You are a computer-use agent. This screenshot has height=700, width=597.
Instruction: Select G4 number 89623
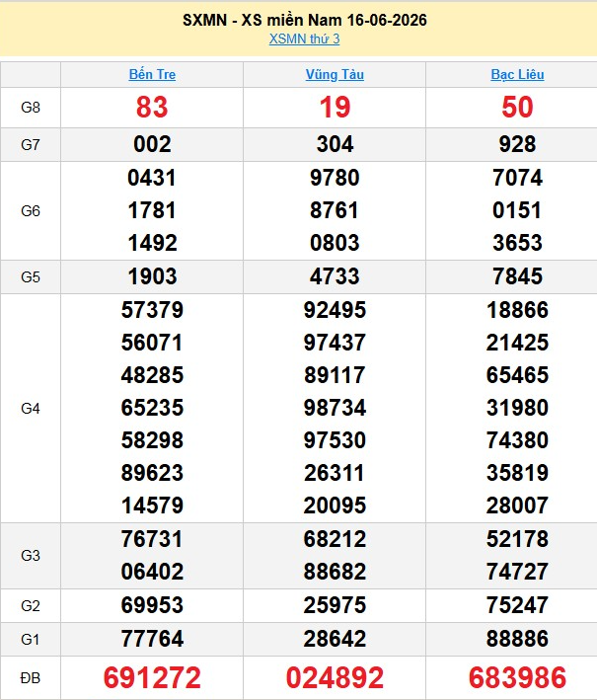(152, 473)
